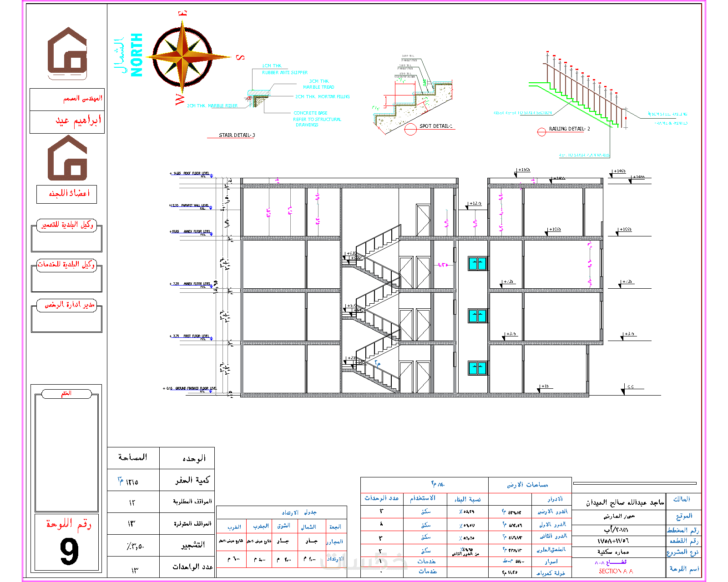This screenshot has height=582, width=728.
Task: Click the 'المالك' title block label
Action: click(x=682, y=499)
